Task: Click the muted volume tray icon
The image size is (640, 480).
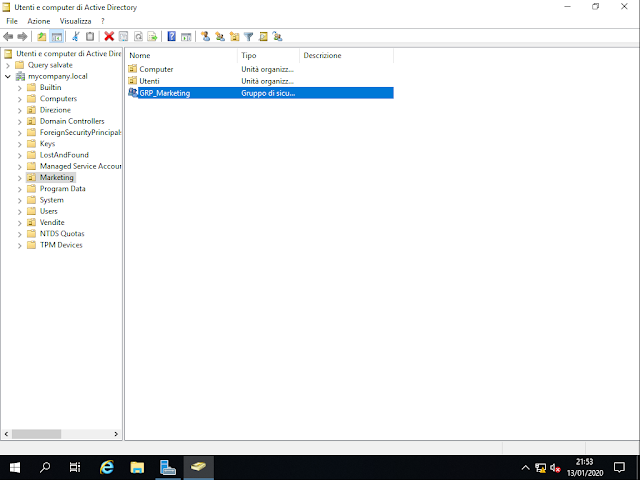Action: [555, 468]
